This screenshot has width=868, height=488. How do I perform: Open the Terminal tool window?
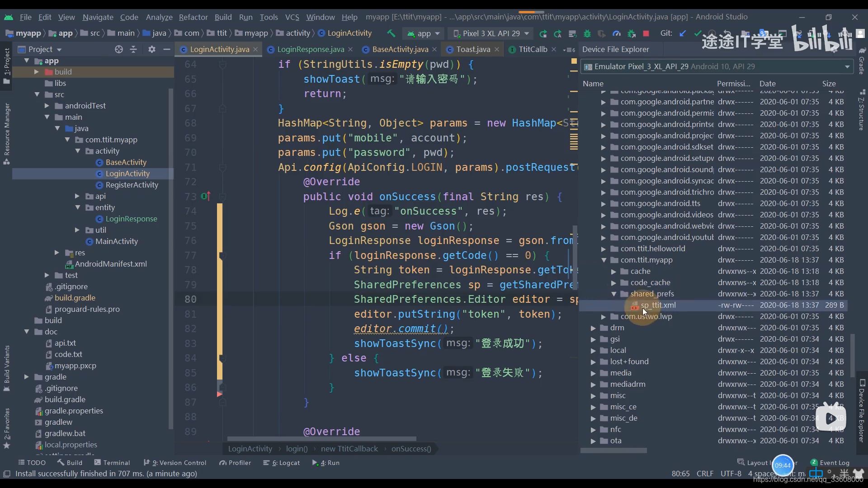112,463
